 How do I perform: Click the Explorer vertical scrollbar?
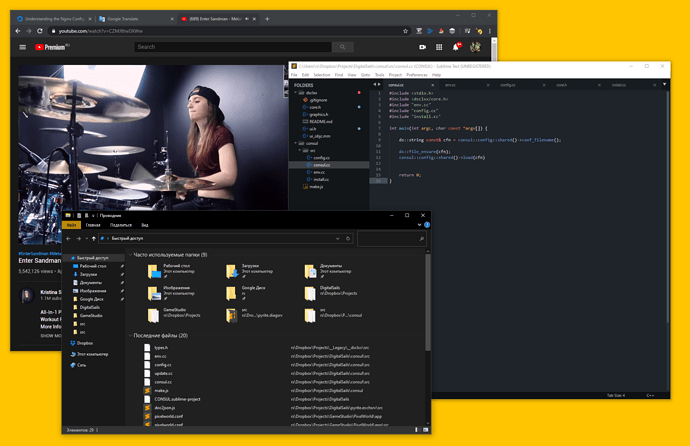427,303
